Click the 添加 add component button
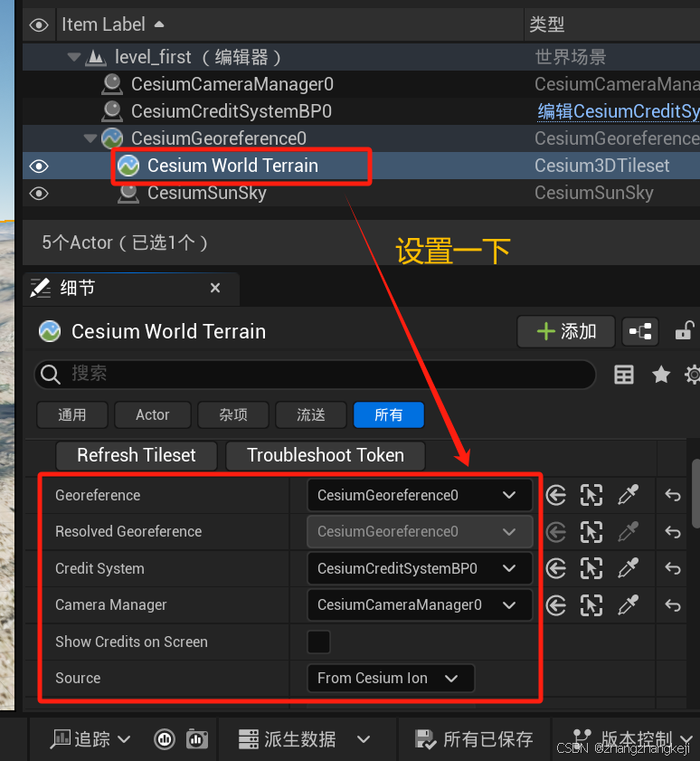Viewport: 700px width, 761px height. pyautogui.click(x=566, y=332)
